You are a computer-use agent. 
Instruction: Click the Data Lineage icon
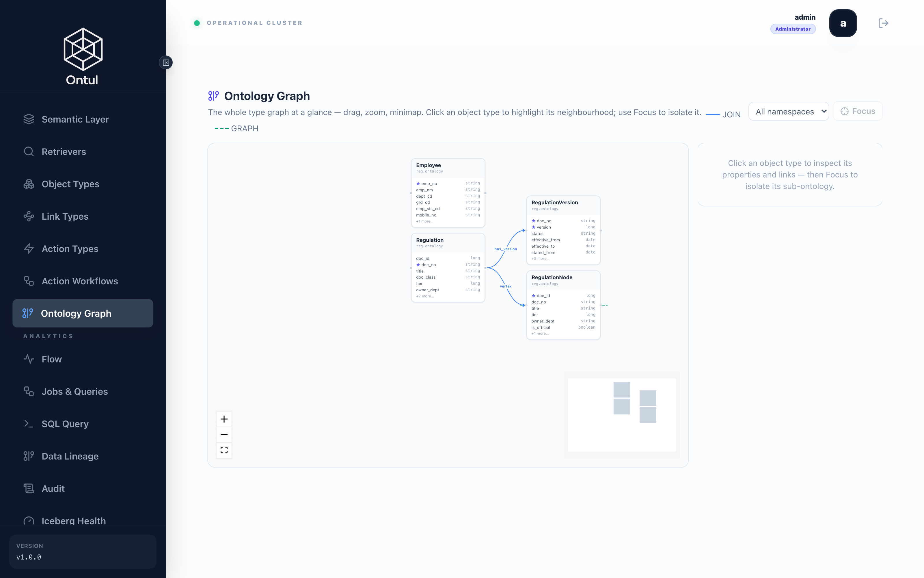point(29,456)
